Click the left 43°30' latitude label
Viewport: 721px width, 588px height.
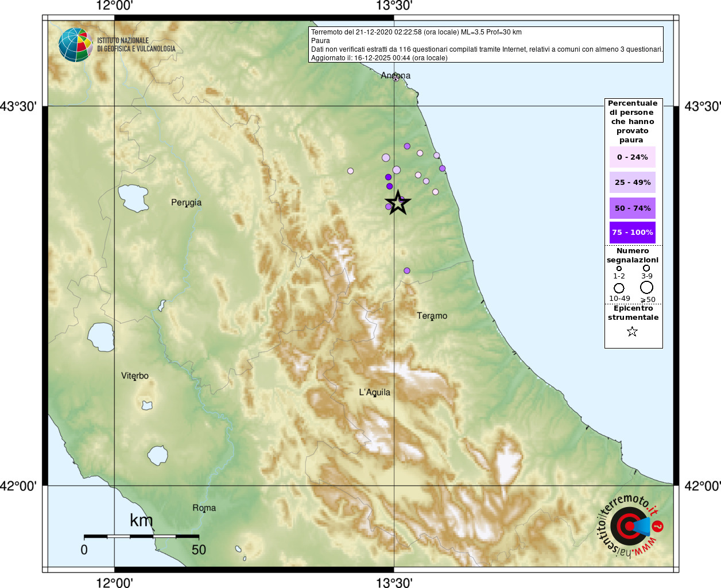pyautogui.click(x=18, y=106)
